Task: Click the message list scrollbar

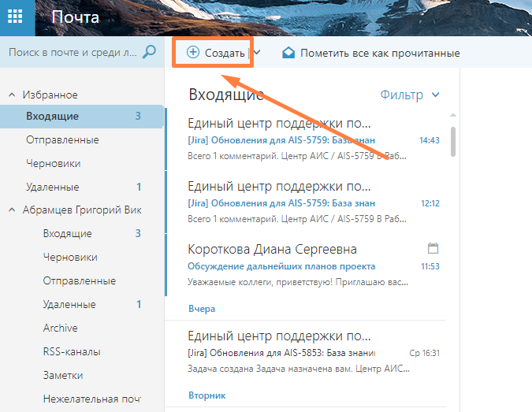Action: (x=452, y=142)
